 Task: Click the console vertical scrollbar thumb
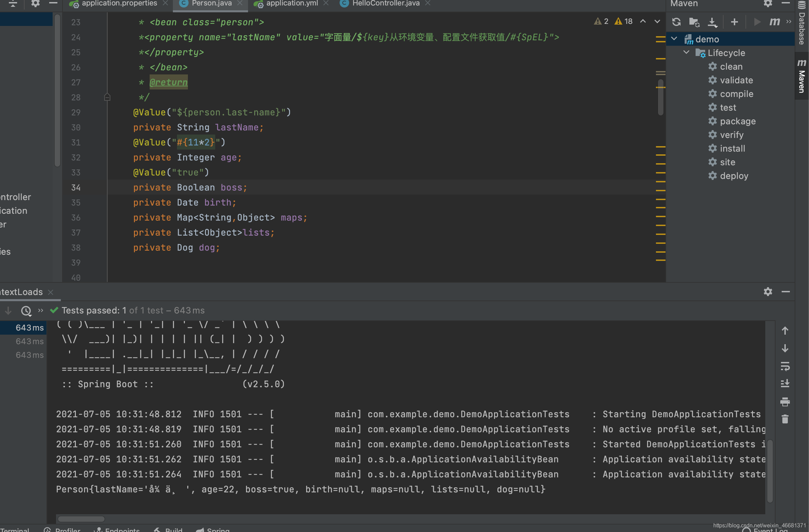[770, 472]
